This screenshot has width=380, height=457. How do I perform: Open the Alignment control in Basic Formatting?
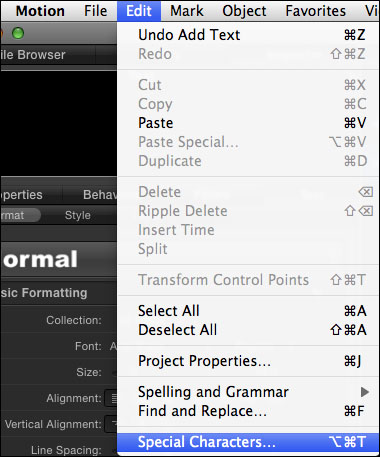[112, 398]
